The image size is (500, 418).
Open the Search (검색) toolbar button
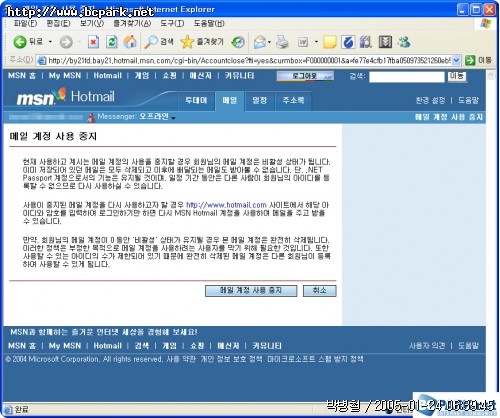point(159,42)
